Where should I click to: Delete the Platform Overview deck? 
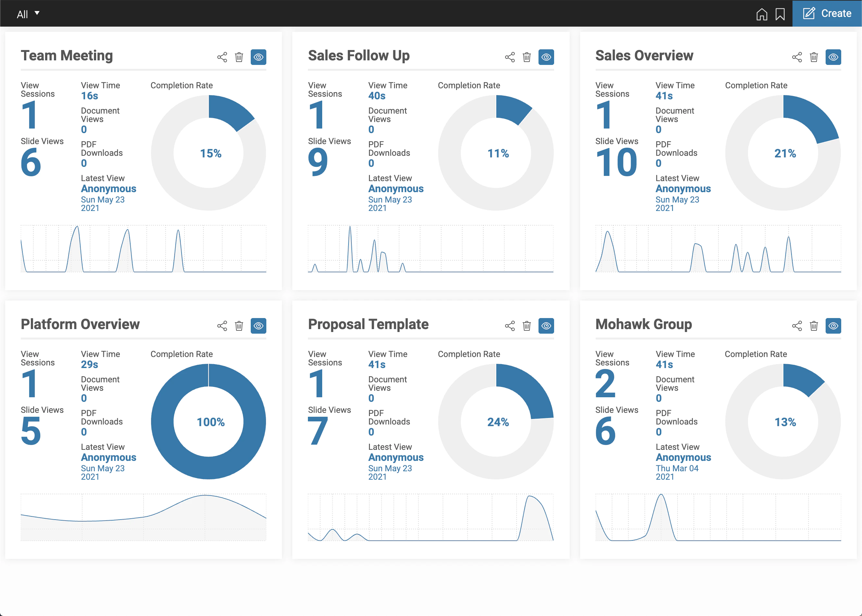coord(239,326)
